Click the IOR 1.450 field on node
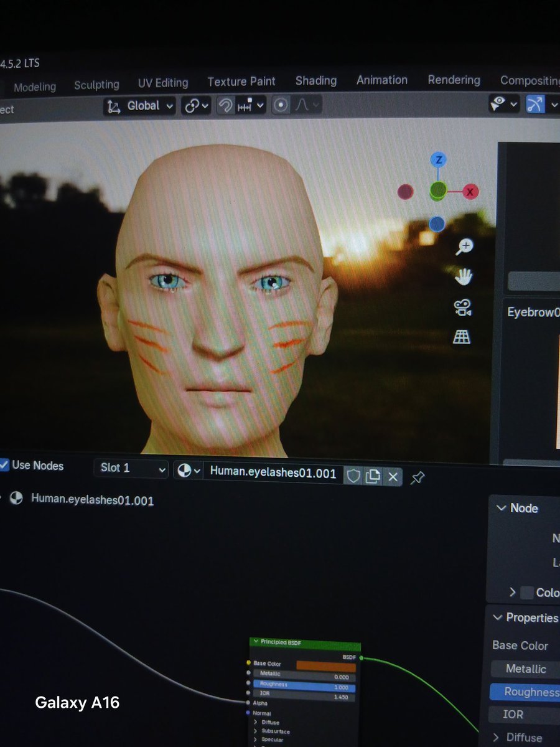This screenshot has height=747, width=560. click(304, 692)
